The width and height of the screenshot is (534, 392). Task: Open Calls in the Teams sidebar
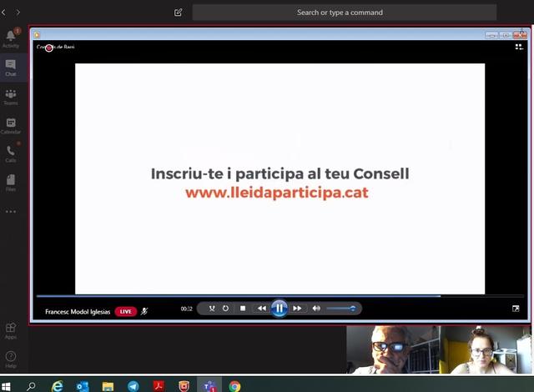pyautogui.click(x=11, y=153)
